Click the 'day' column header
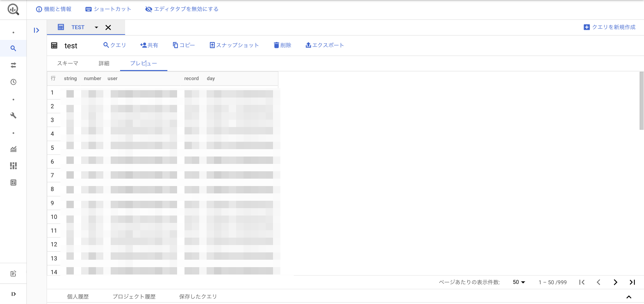 (x=211, y=78)
